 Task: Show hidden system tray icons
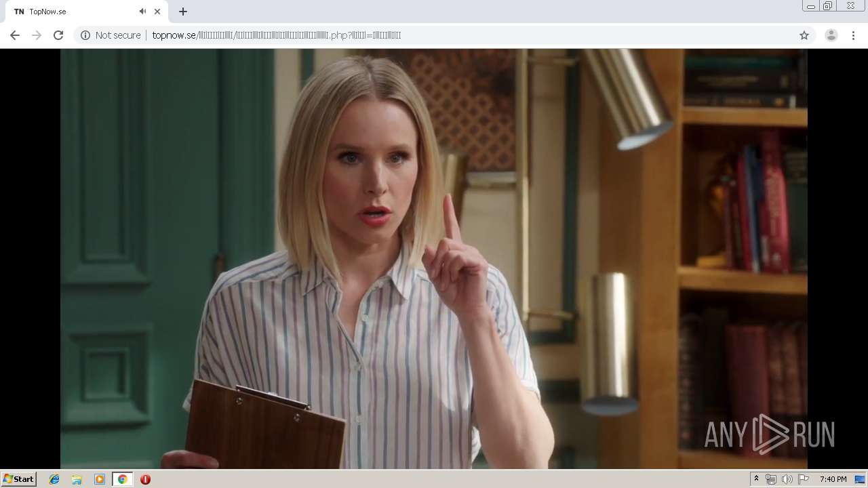pos(756,479)
